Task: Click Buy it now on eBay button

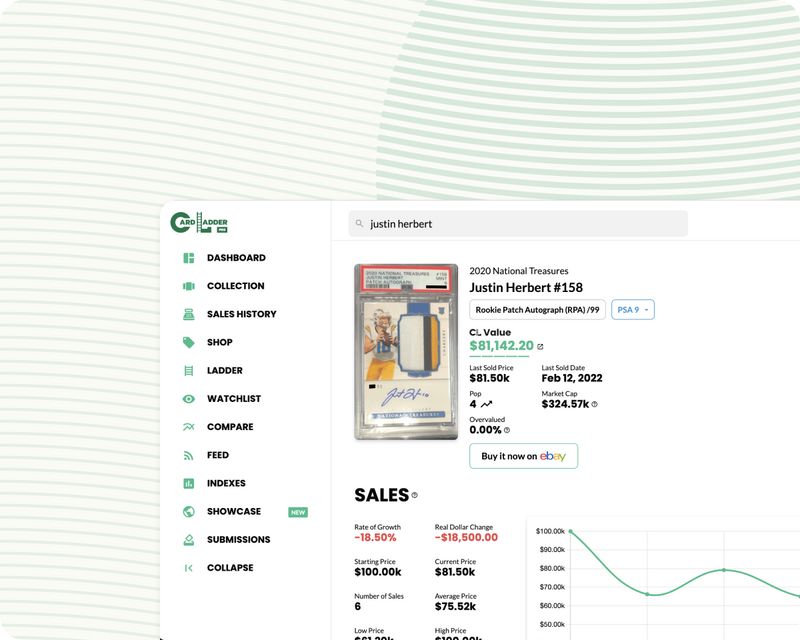Action: [523, 456]
